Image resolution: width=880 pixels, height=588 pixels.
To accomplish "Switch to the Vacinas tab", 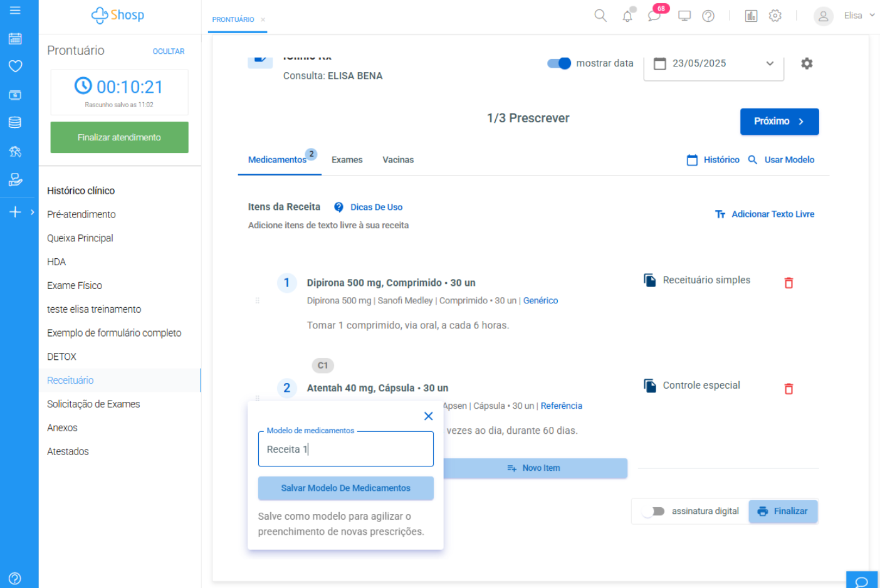I will pos(398,160).
